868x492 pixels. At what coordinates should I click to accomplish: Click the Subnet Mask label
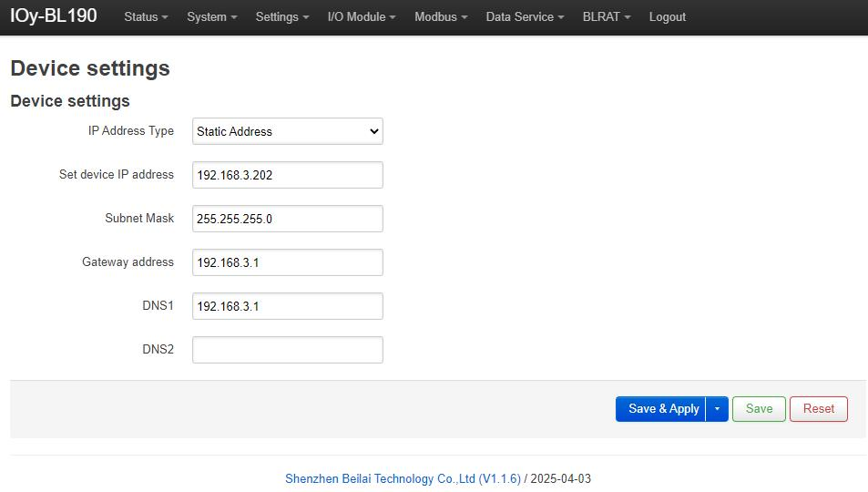coord(139,219)
